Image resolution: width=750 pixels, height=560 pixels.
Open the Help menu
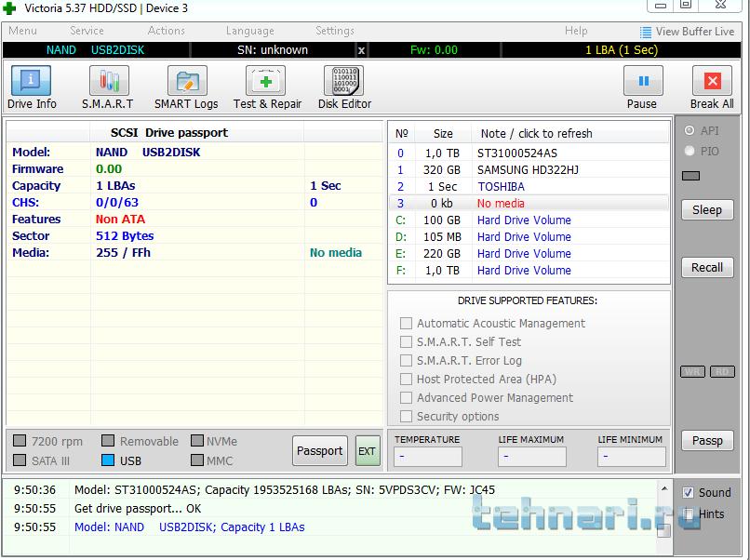[x=576, y=31]
